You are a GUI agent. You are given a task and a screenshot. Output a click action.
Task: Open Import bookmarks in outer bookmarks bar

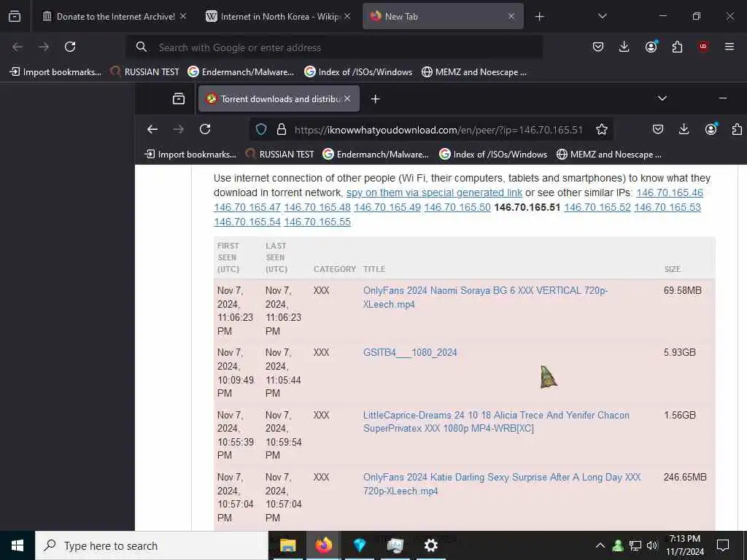[55, 72]
